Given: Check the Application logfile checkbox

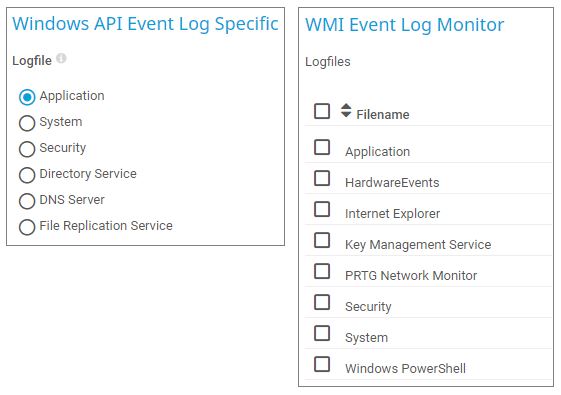Looking at the screenshot, I should (322, 147).
